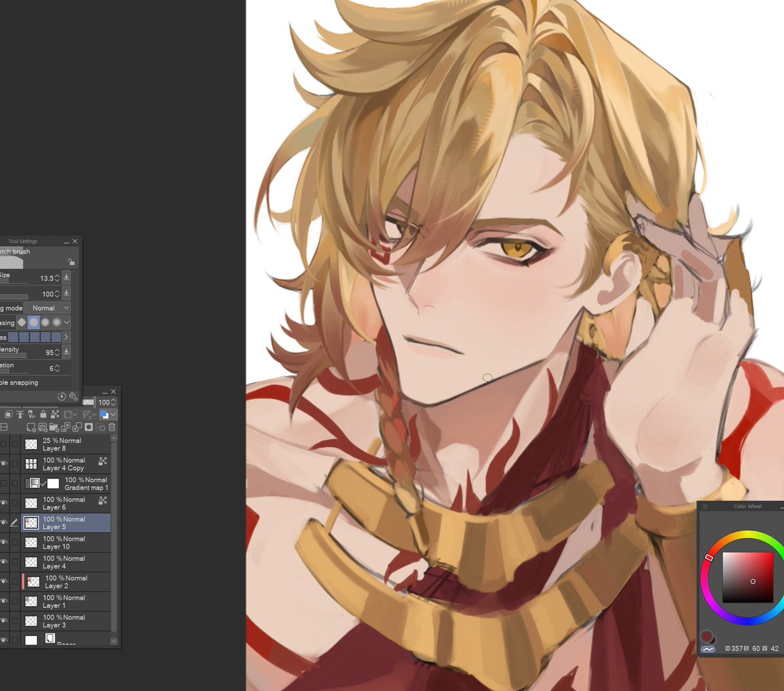Select the transparent color bar below the swatches

pos(708,649)
